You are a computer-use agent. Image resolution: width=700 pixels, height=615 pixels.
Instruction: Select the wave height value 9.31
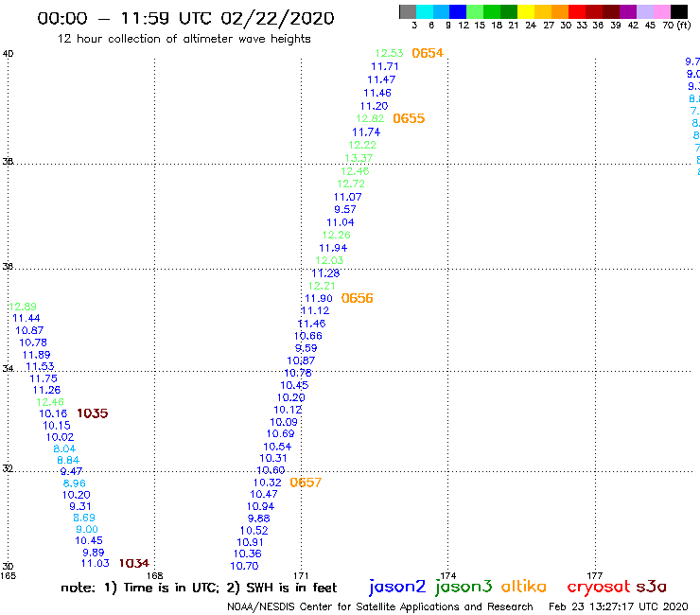(x=79, y=506)
